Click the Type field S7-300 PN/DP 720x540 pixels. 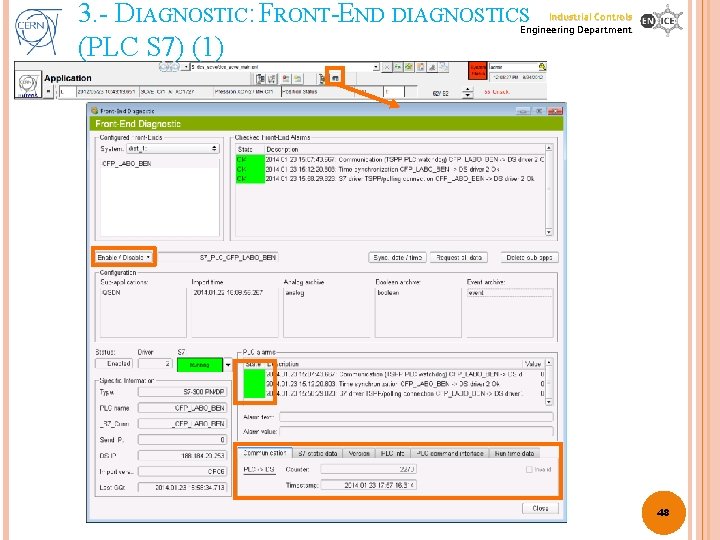coord(182,392)
